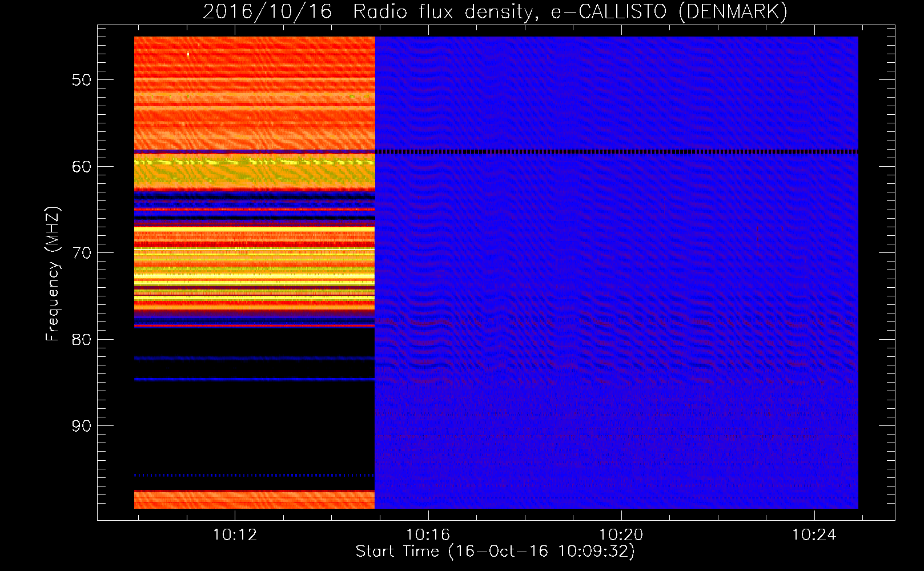
Task: Click the 10:20 time tick label
Action: (621, 534)
